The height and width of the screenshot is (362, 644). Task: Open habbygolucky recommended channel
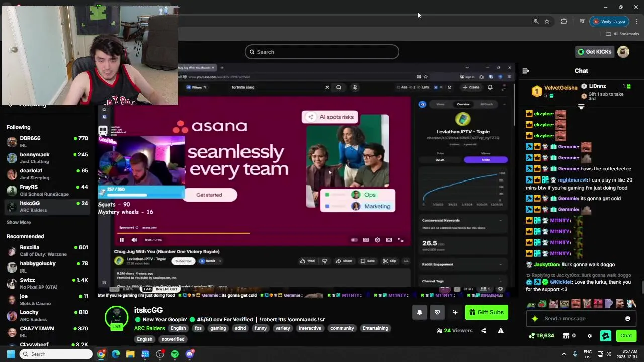tap(47, 267)
